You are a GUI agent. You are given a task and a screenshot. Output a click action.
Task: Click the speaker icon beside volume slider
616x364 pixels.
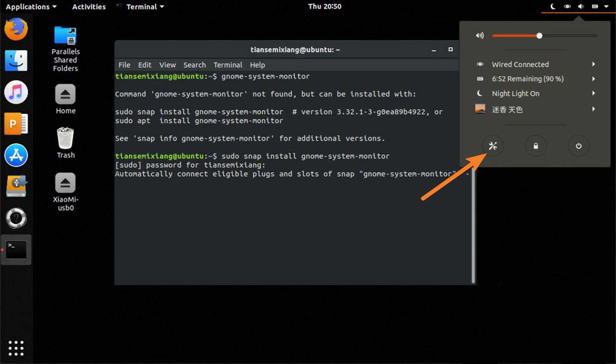[480, 36]
